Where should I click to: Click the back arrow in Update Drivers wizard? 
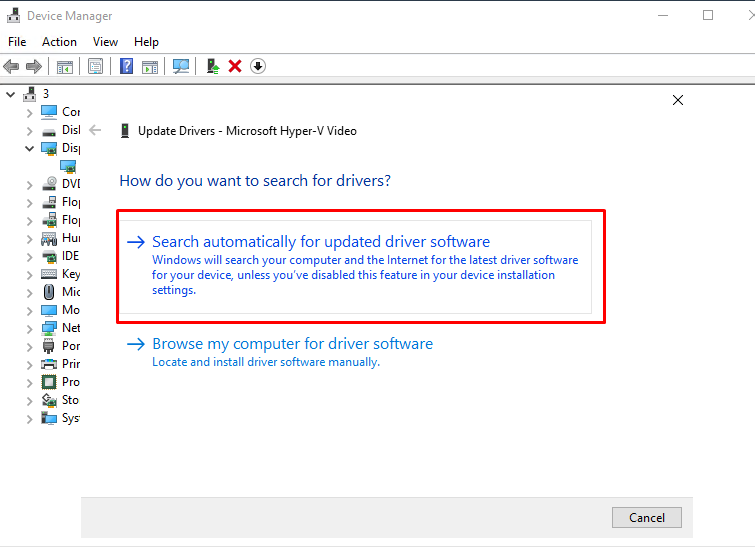point(95,130)
